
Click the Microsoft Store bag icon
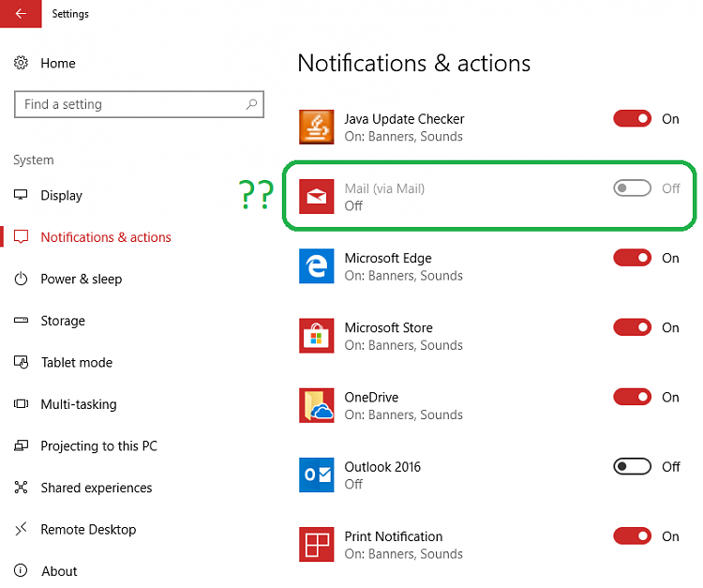pyautogui.click(x=317, y=336)
